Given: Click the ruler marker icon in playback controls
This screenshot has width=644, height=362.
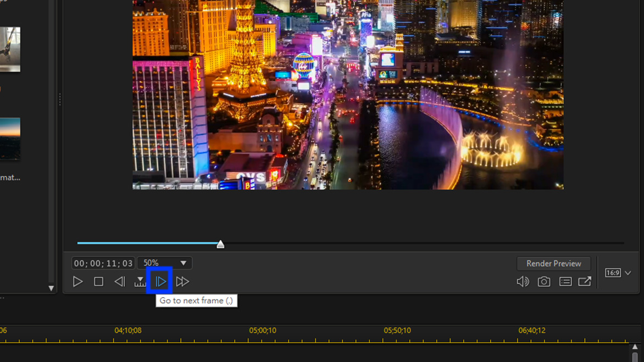Looking at the screenshot, I should (x=141, y=281).
